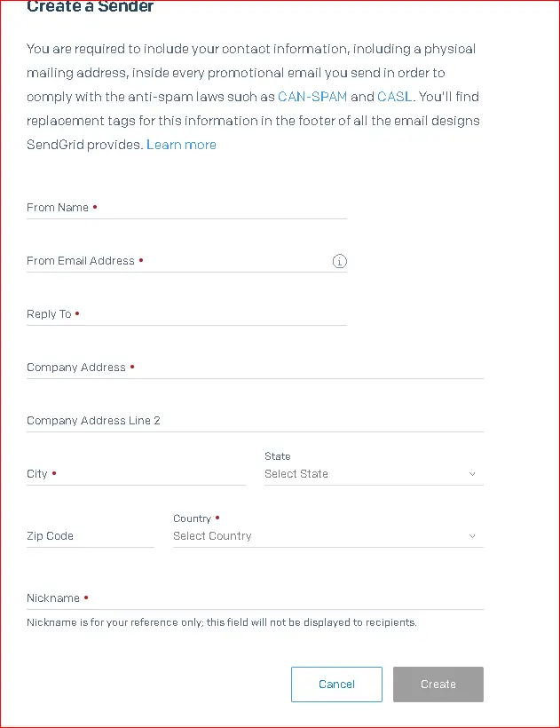Image resolution: width=560 pixels, height=728 pixels.
Task: Follow the Learn more link
Action: 181,145
